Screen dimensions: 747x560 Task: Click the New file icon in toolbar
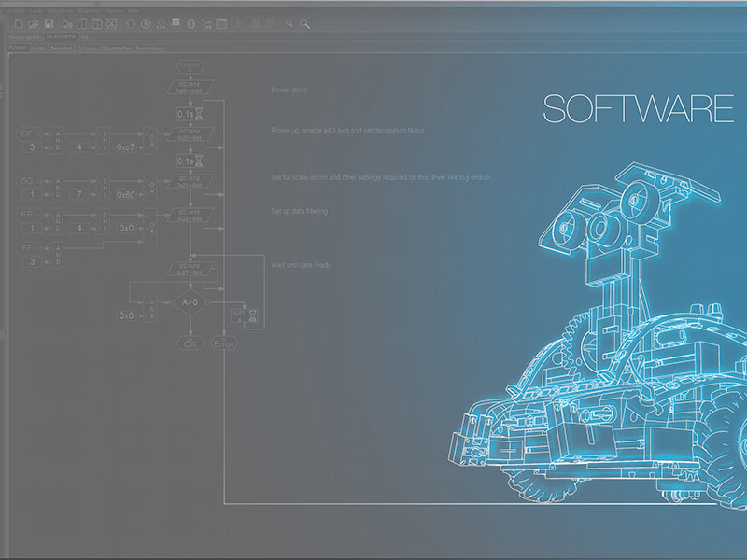(19, 22)
